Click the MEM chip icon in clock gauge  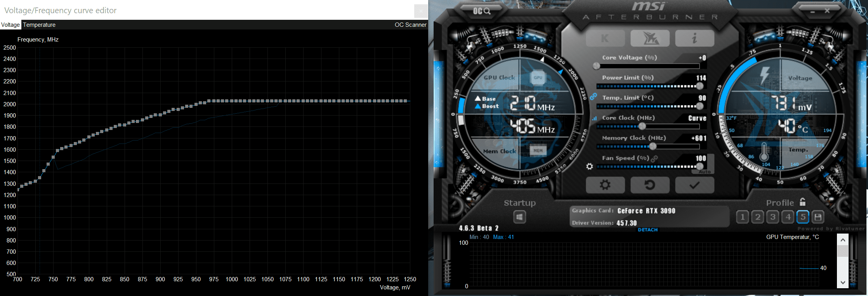[538, 151]
